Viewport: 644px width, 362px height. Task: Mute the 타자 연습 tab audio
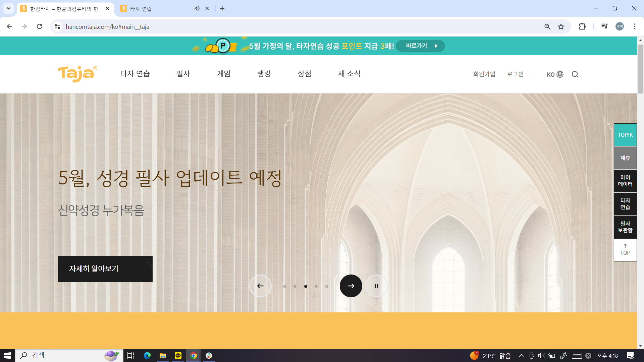(197, 9)
